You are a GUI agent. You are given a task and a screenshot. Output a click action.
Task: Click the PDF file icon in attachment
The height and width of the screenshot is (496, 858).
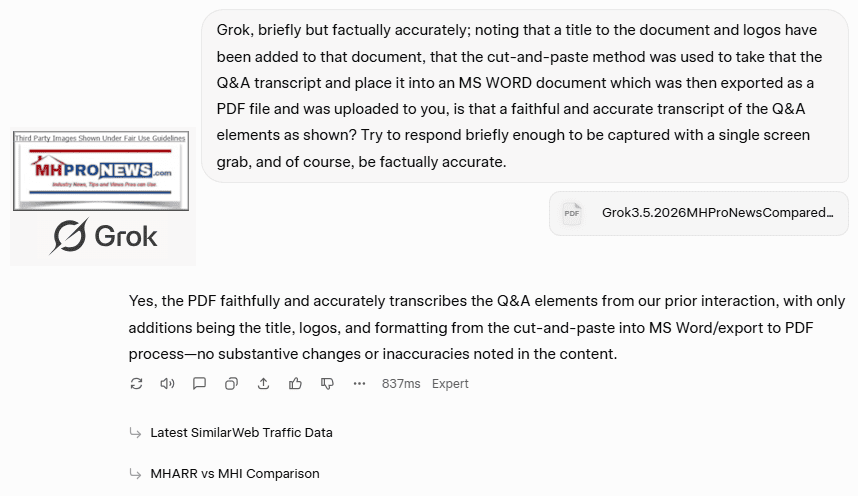(x=572, y=213)
